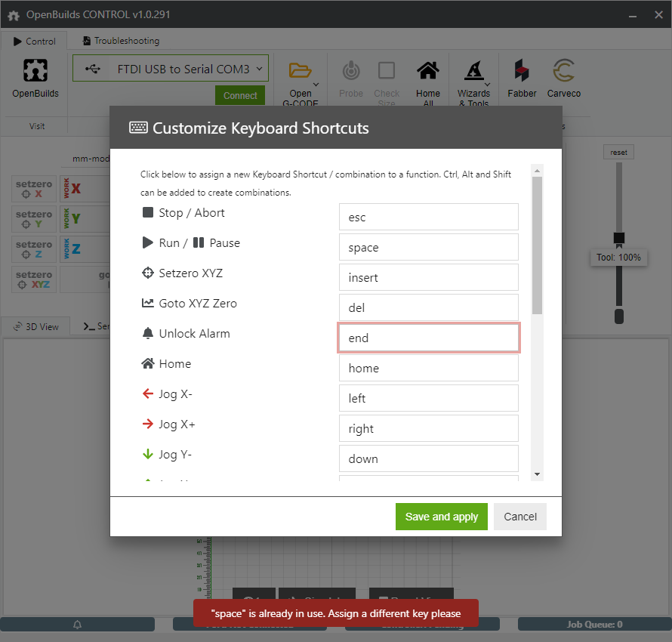Click the Work Z axis readout
Screen dimensions: 672x642
pos(85,249)
